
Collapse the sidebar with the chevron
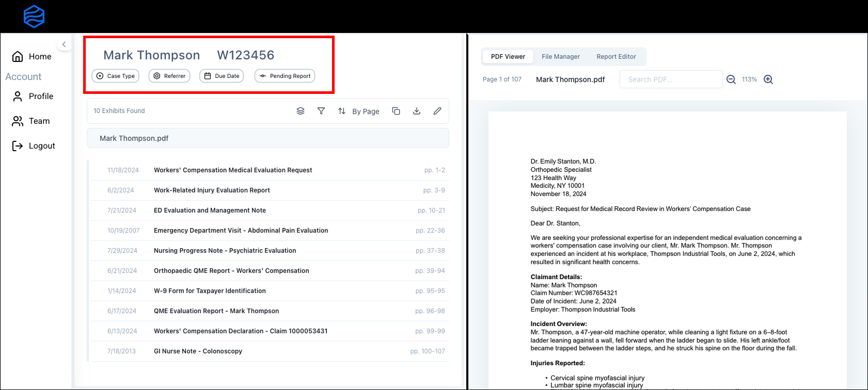[64, 44]
